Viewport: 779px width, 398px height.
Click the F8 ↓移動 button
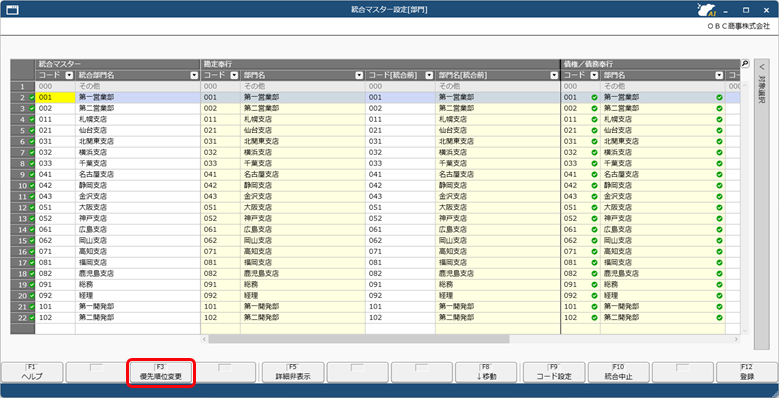tap(486, 372)
